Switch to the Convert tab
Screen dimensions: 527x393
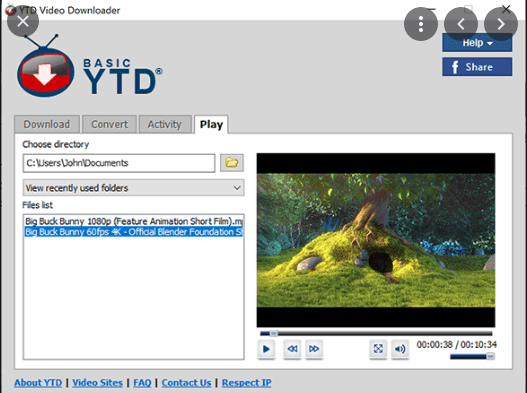coord(110,124)
